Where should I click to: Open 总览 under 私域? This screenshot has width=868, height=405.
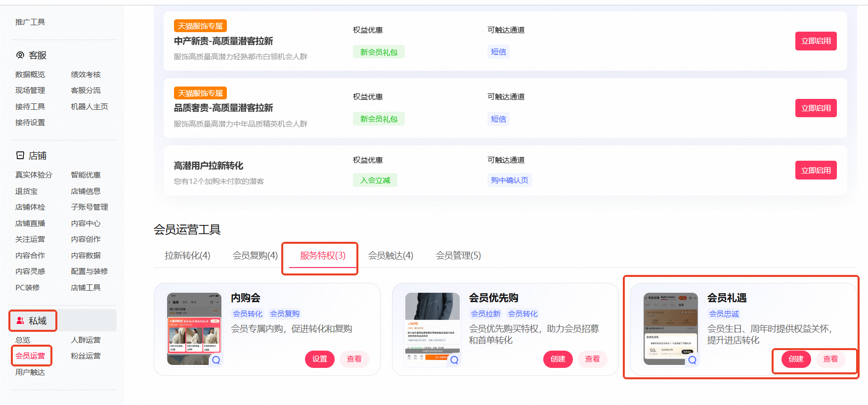pyautogui.click(x=23, y=340)
